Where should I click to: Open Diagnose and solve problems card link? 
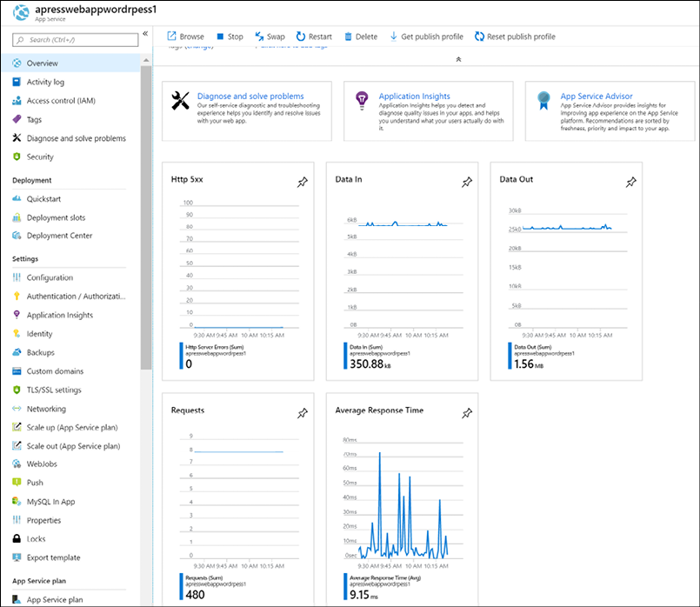click(x=250, y=96)
